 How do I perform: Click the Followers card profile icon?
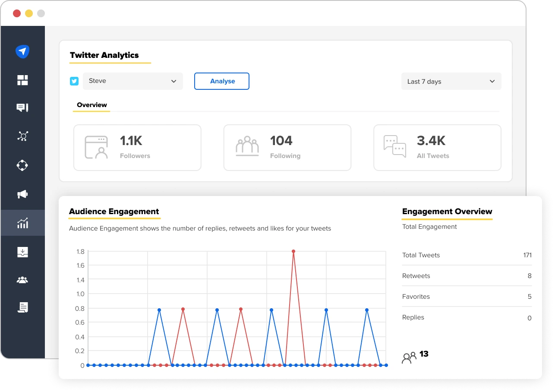tap(96, 148)
